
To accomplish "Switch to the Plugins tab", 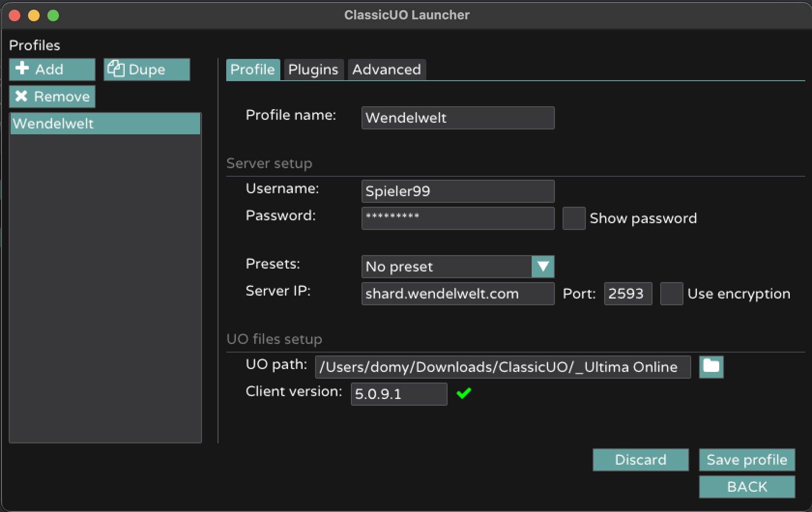I will (x=313, y=70).
